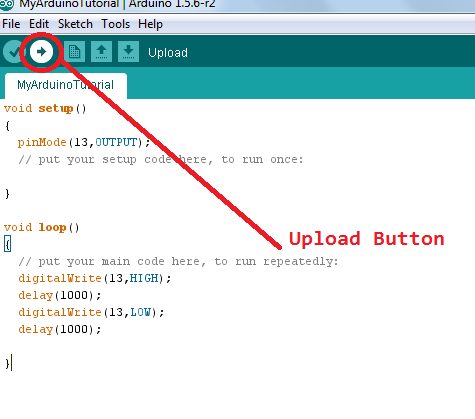Click the highlighted opening brace of loop
Image resolution: width=475 pixels, height=419 pixels.
tap(7, 244)
